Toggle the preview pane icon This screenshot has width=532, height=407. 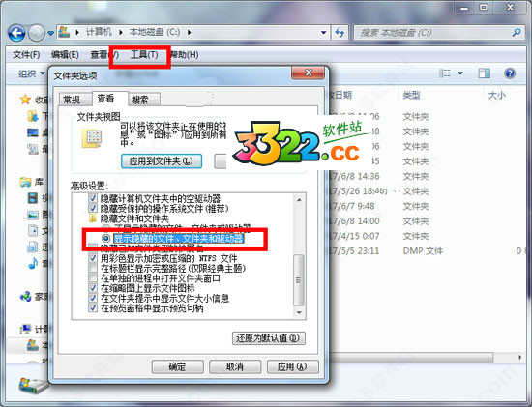485,73
